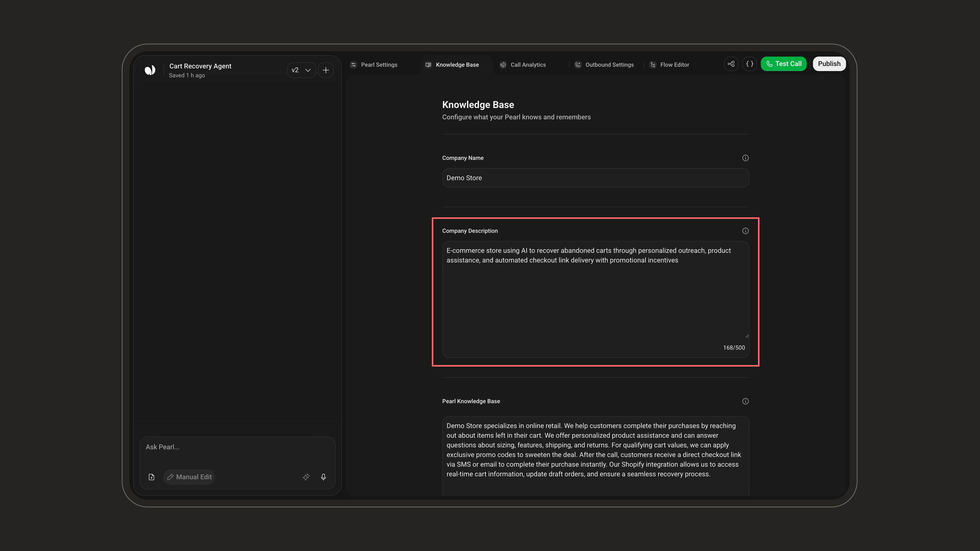Go to the Outbound Settings tab

coord(604,65)
